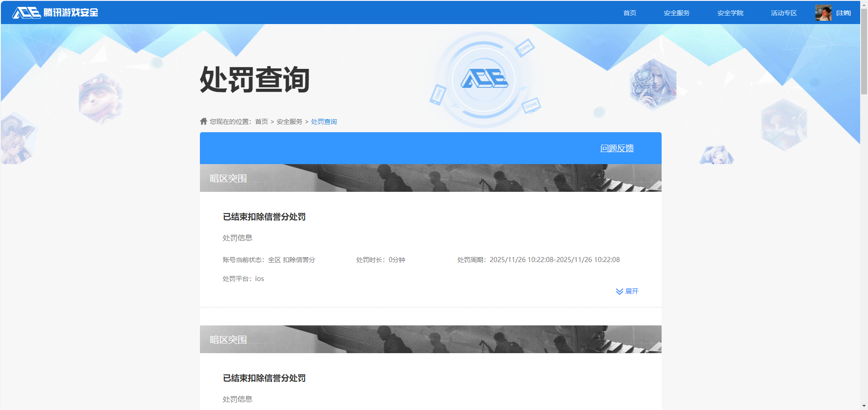Image resolution: width=868 pixels, height=410 pixels.
Task: Open the 问题反馈 feedback link
Action: coord(616,148)
